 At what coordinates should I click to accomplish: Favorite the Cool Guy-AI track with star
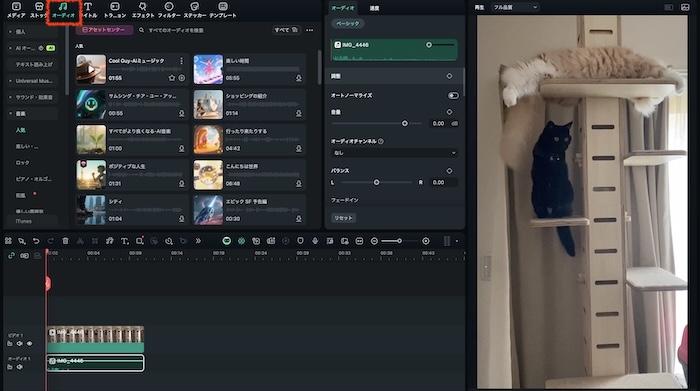(171, 78)
